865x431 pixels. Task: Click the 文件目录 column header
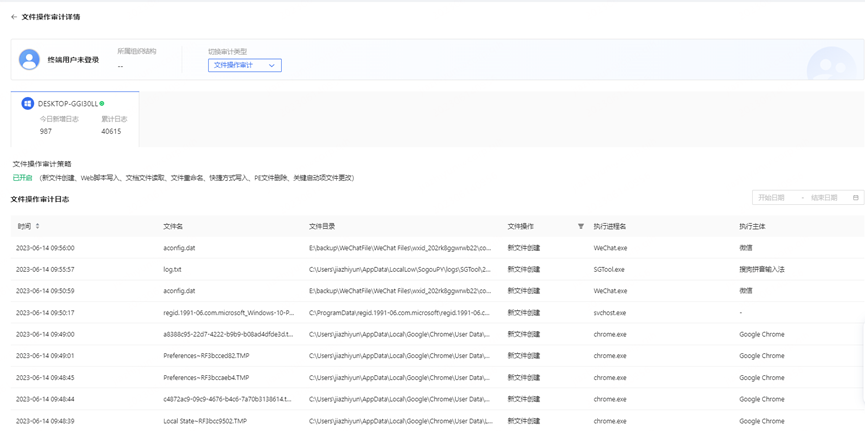(x=322, y=226)
